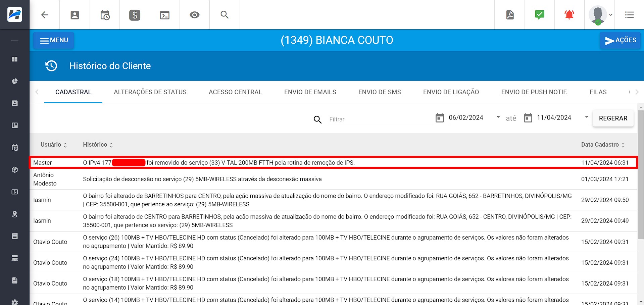
Task: Click history text for serviço (26)
Action: click(326, 242)
